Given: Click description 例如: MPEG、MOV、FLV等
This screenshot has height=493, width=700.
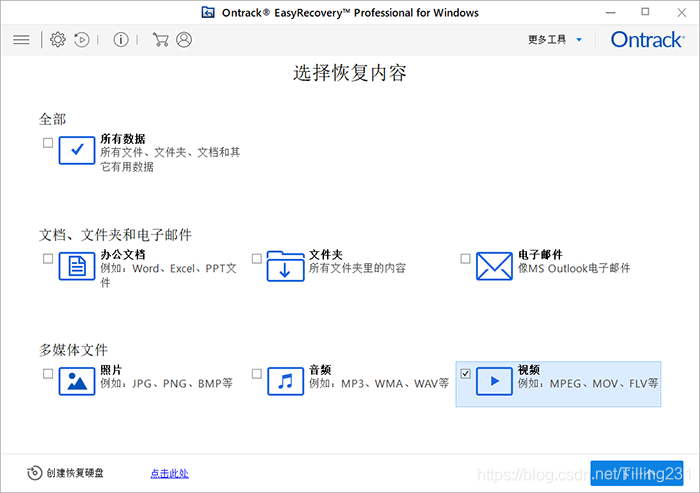Looking at the screenshot, I should coord(588,384).
